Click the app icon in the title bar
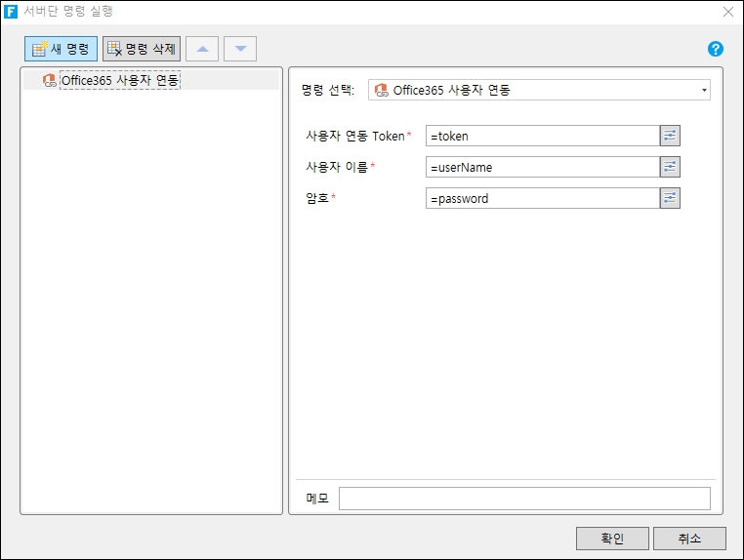This screenshot has height=560, width=744. (12, 12)
